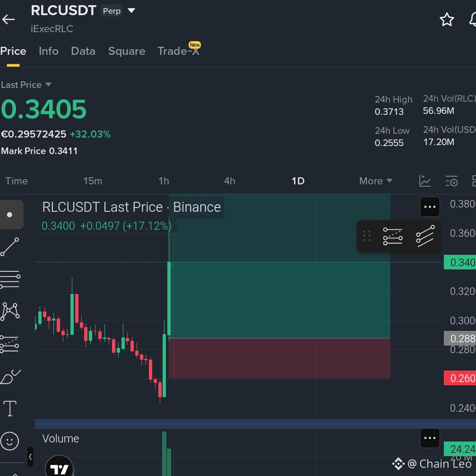Choose position tool in floating toolbar

pos(393,236)
